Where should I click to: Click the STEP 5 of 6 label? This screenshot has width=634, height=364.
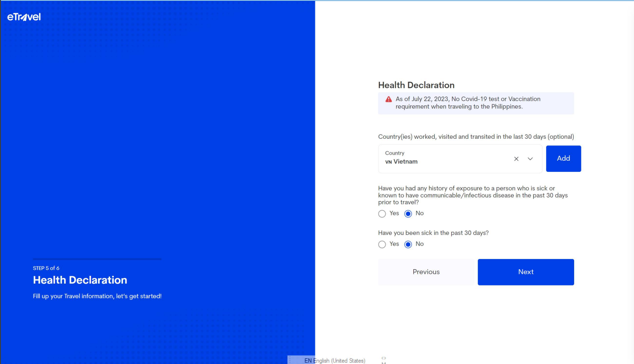coord(46,268)
